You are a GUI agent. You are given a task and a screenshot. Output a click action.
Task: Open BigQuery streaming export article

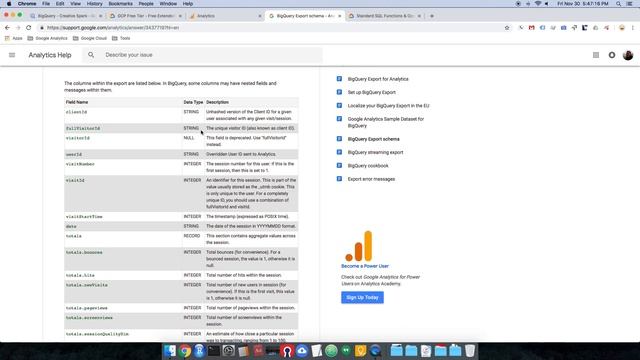(375, 153)
